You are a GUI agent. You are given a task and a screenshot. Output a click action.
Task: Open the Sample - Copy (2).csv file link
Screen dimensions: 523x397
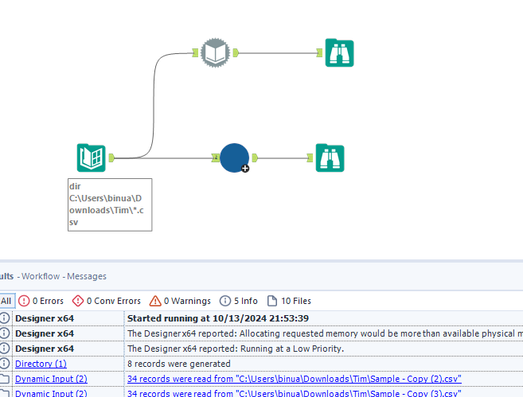point(294,379)
